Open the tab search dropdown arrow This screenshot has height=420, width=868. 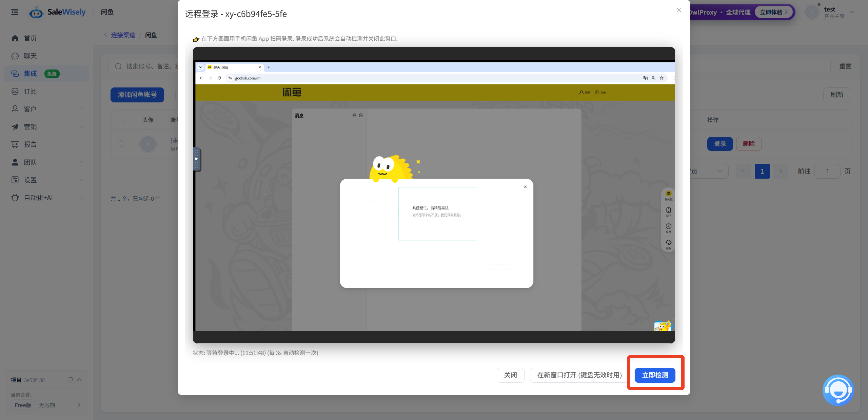coord(200,67)
